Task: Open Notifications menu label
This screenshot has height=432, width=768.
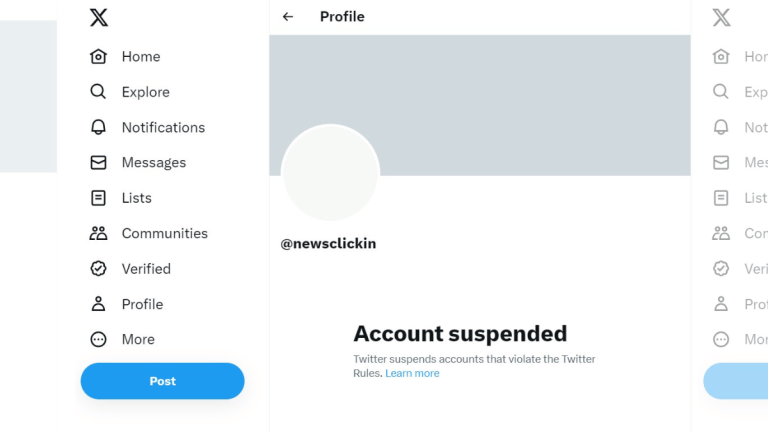Action: (x=163, y=127)
